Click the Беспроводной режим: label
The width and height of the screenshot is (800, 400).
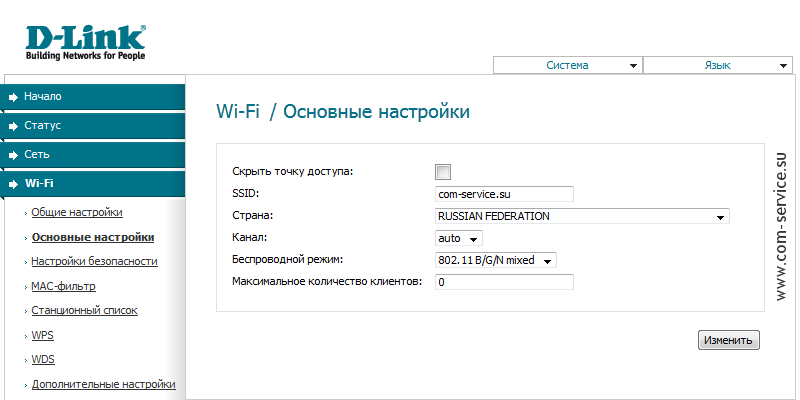(288, 259)
